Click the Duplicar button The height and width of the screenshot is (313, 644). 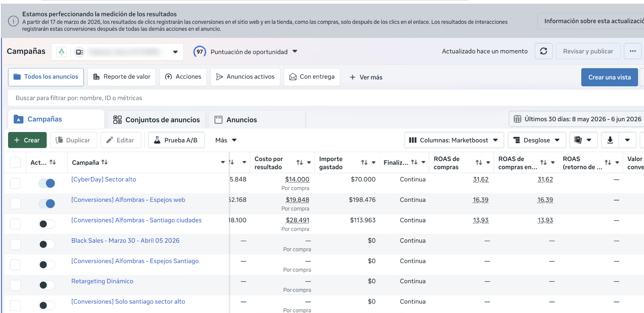click(x=73, y=140)
